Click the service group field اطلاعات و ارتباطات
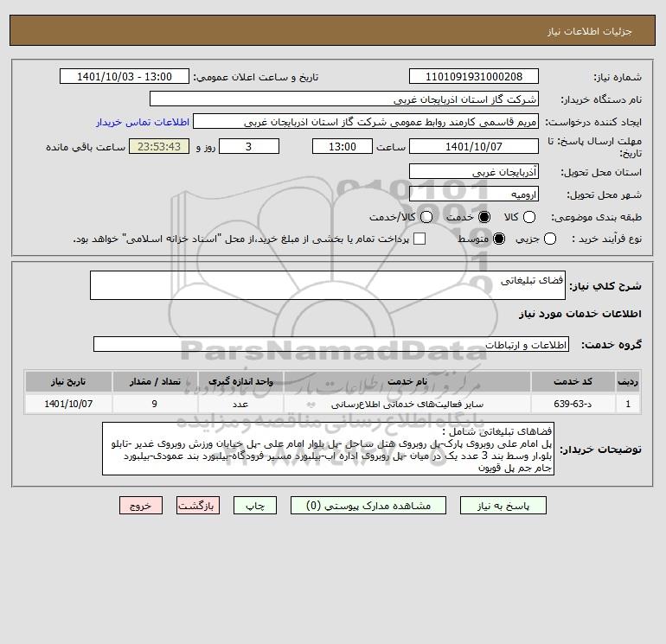 click(x=331, y=344)
